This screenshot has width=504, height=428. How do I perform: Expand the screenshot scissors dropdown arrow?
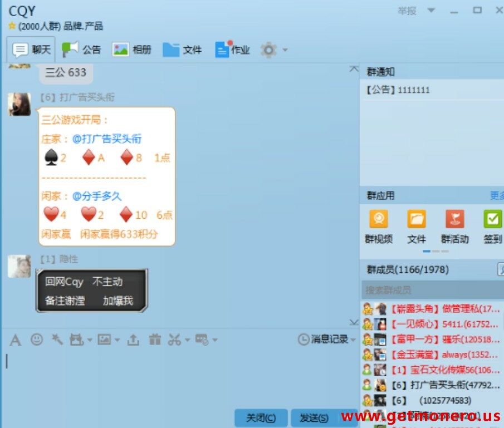click(x=187, y=340)
